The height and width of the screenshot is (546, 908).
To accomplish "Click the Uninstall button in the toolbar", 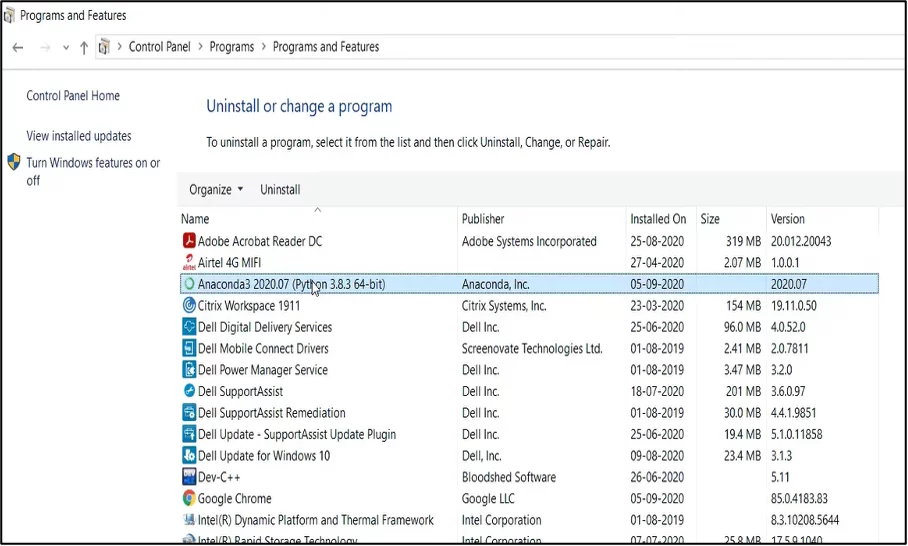I will coord(280,189).
